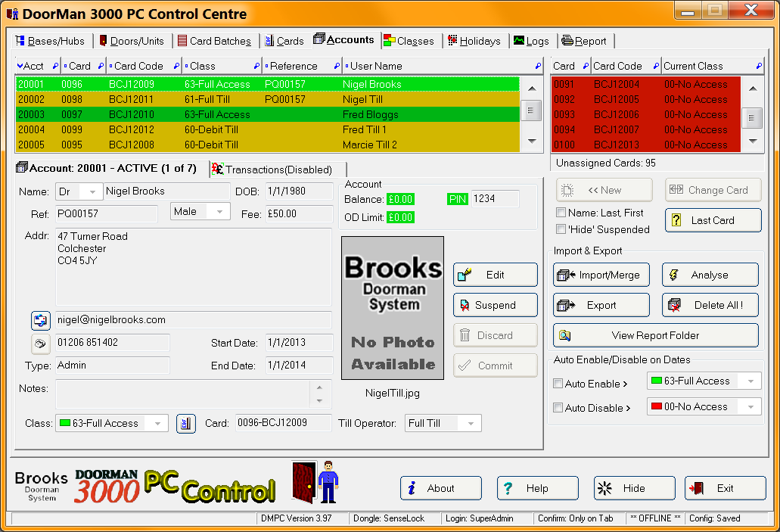Click the Suspend account button

(495, 305)
